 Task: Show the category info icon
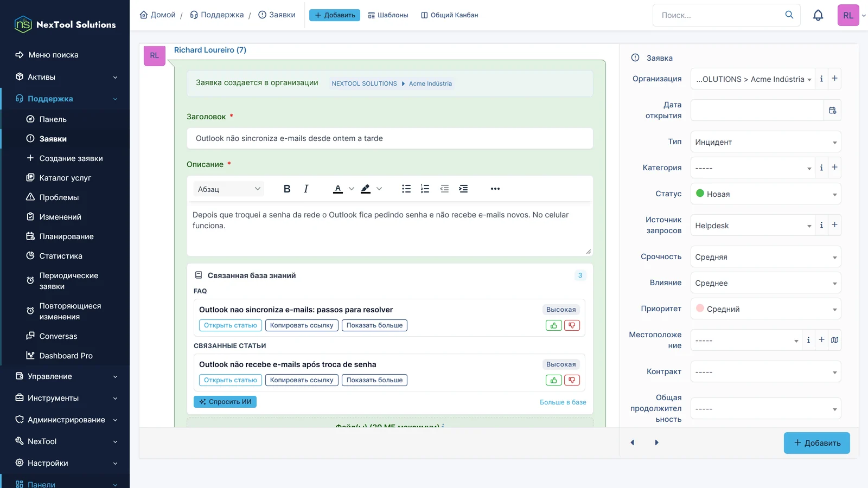pyautogui.click(x=821, y=168)
